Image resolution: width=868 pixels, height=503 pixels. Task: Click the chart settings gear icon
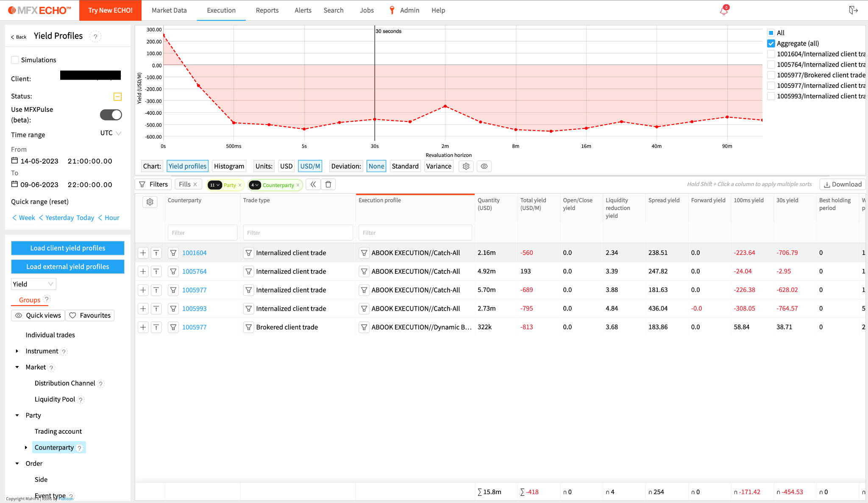tap(466, 166)
